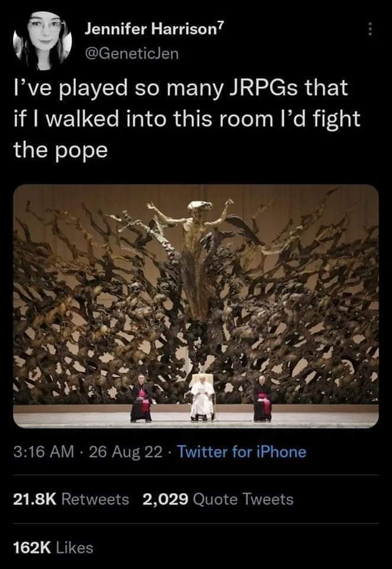Click the tweet text about JRPGs
392x569 pixels.
[x=187, y=119]
